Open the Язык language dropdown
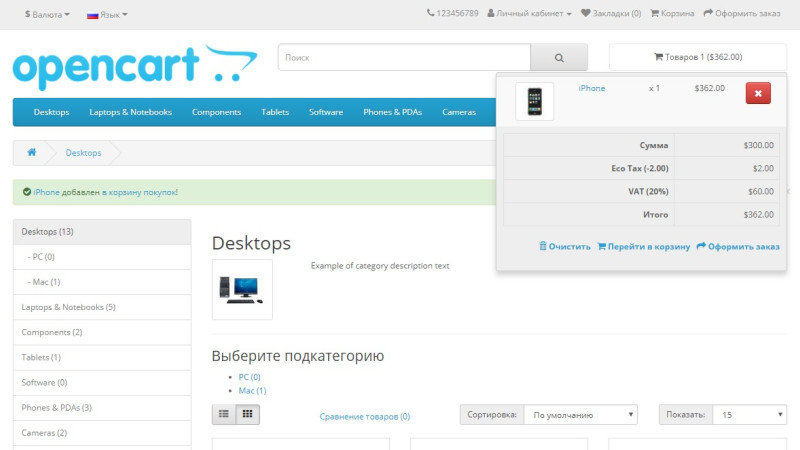Image resolution: width=800 pixels, height=450 pixels. pos(107,15)
